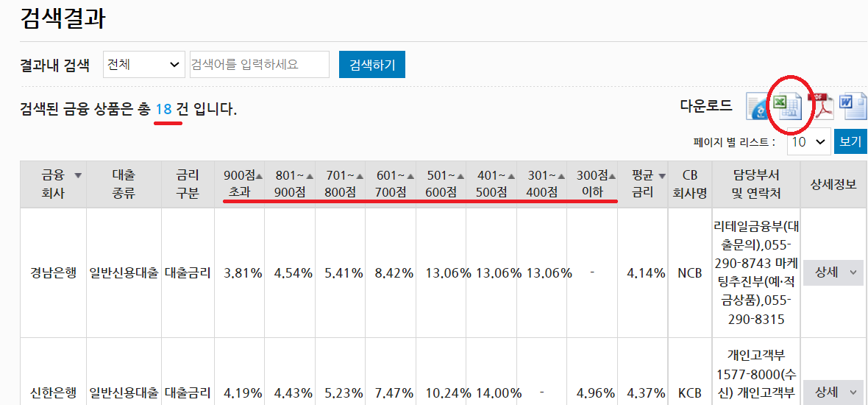868x405 pixels.
Task: Click 5.23% rate in 신한은행 row
Action: click(x=344, y=393)
